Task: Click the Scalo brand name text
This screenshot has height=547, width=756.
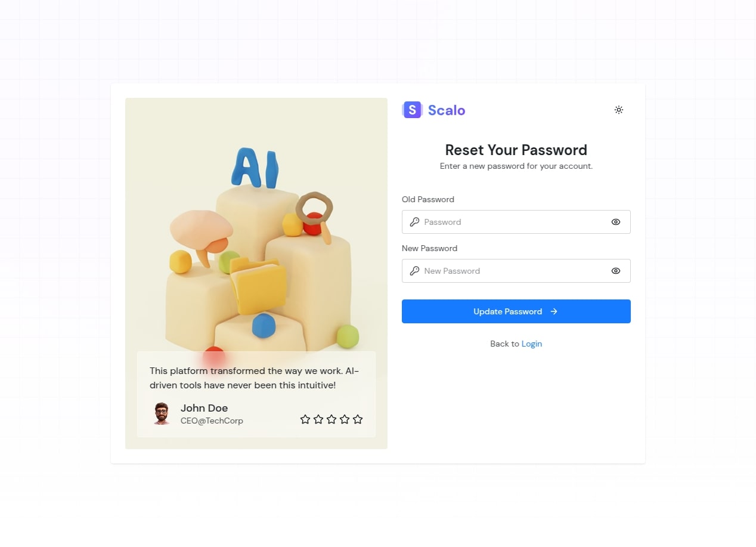Action: click(447, 110)
